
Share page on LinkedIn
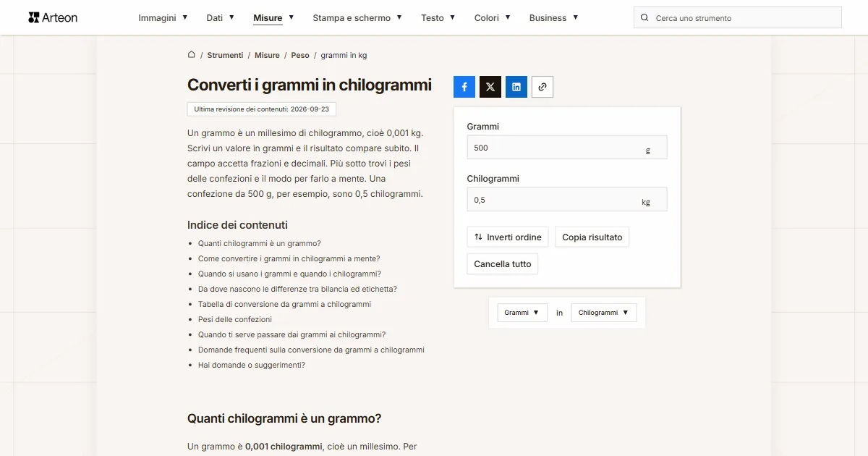pyautogui.click(x=516, y=87)
